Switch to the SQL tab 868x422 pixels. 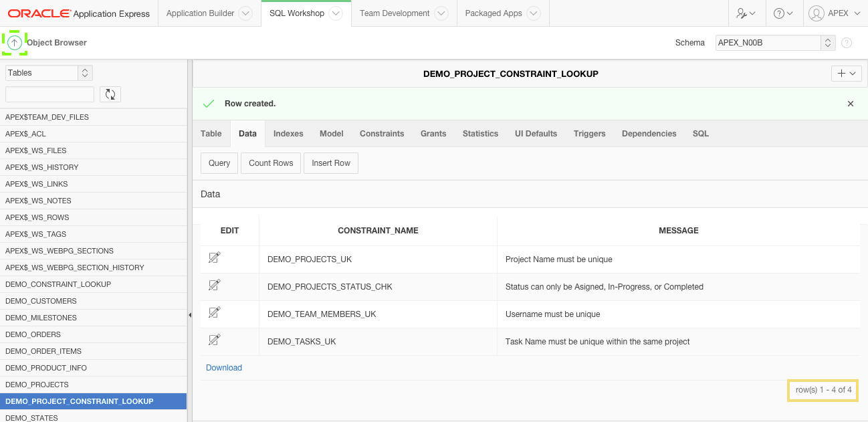pos(700,133)
